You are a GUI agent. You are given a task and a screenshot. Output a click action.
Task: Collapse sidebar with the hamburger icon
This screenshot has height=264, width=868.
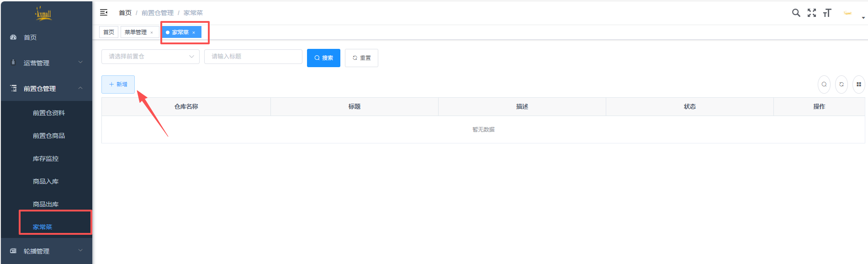pyautogui.click(x=104, y=12)
